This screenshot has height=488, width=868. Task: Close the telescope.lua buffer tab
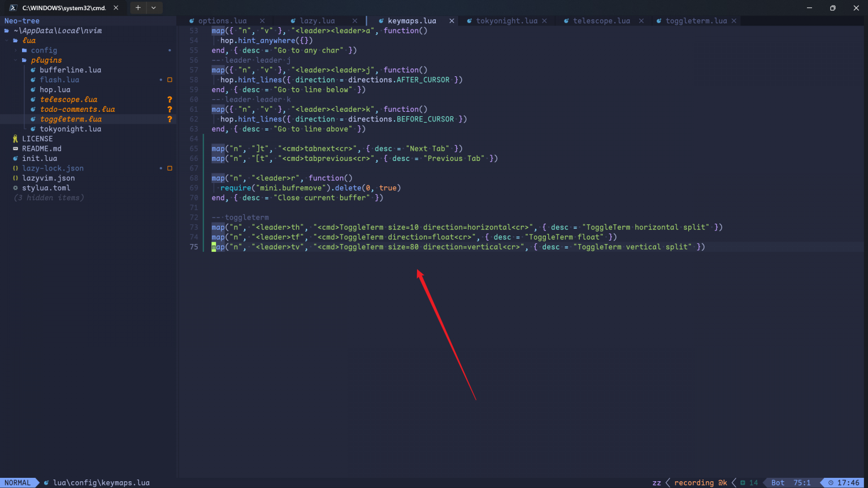pos(641,21)
